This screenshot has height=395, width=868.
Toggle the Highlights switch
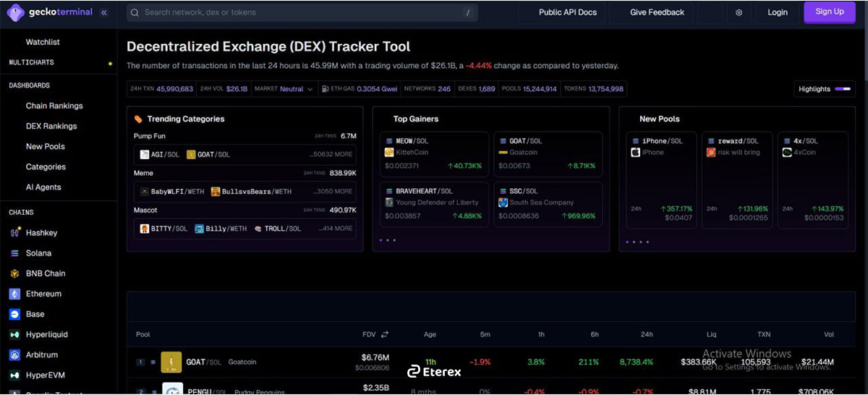point(843,89)
